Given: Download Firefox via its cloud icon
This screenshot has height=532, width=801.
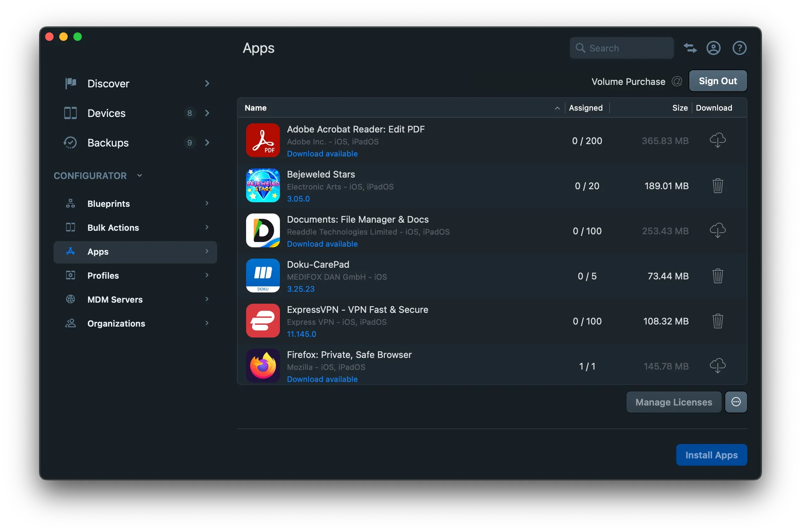Looking at the screenshot, I should click(718, 366).
